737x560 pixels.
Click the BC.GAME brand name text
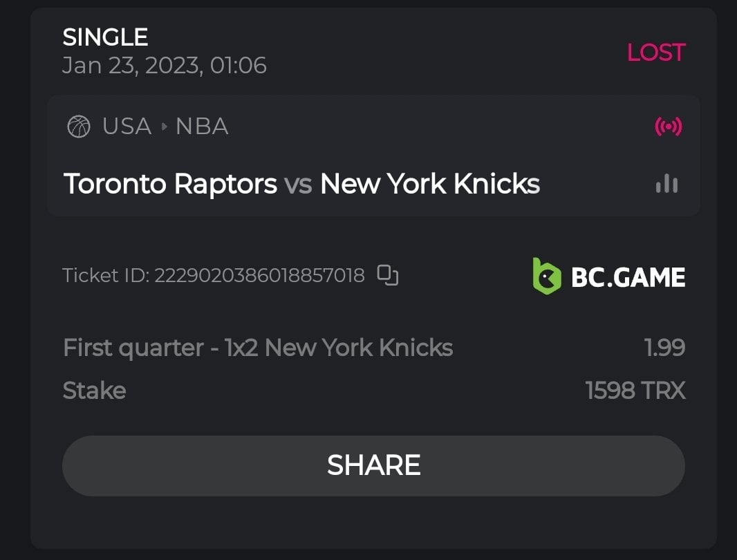[x=628, y=277]
